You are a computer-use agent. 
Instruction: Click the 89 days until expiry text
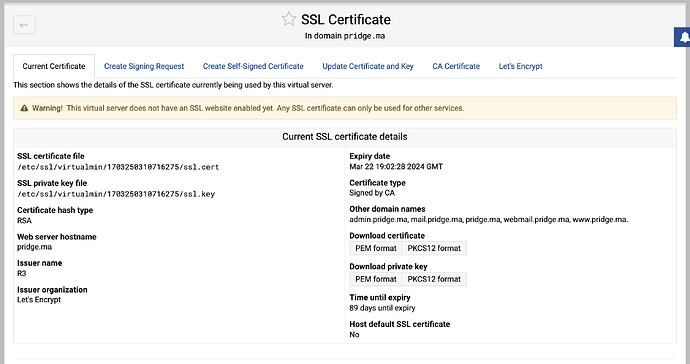click(382, 308)
